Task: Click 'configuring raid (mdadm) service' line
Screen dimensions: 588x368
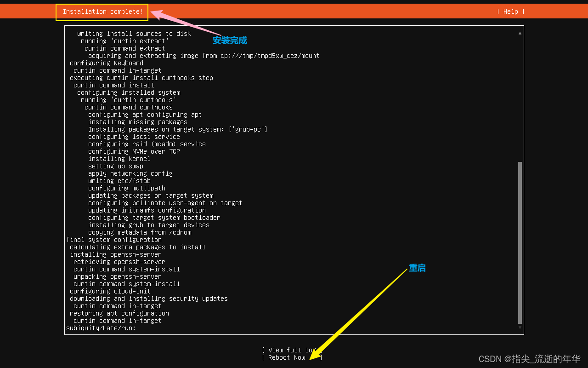Action: coord(147,144)
